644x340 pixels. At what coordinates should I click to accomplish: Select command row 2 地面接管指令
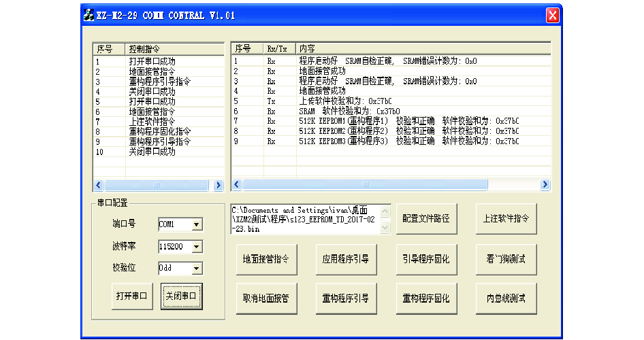(159, 72)
